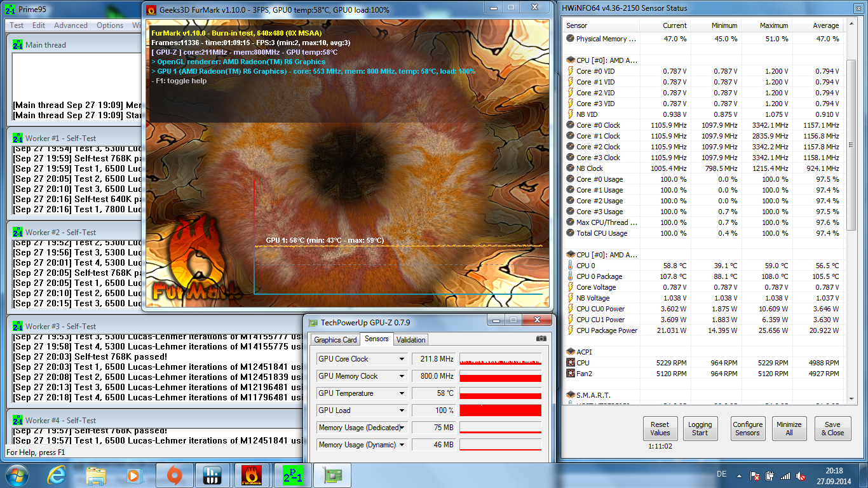
Task: Open the GPU Temperature sensor dropdown
Action: coord(402,393)
